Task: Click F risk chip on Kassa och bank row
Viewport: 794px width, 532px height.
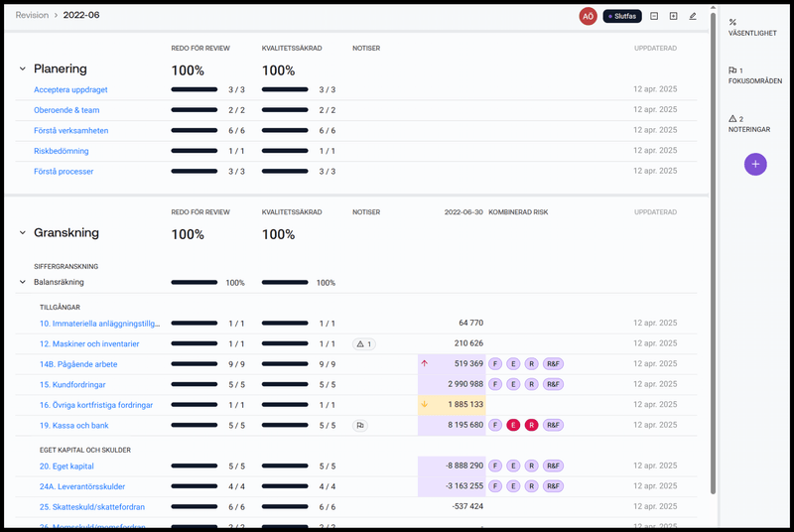Action: (495, 425)
